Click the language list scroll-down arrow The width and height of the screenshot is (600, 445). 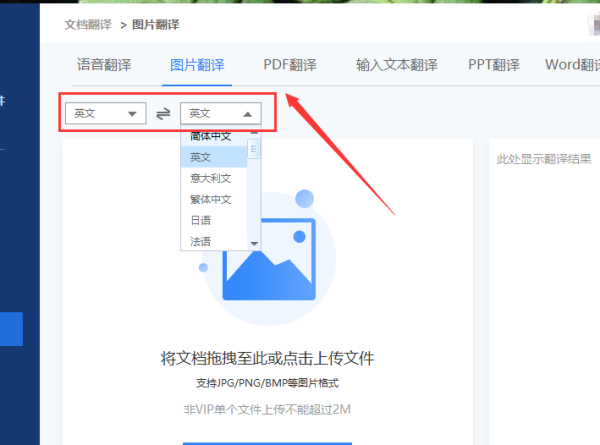[254, 243]
